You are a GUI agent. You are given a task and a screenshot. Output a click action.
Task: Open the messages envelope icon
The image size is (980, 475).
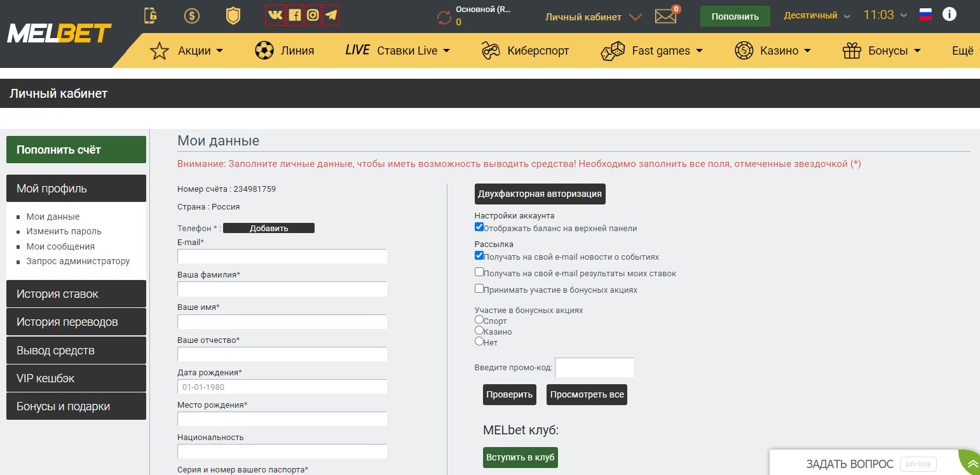[665, 17]
